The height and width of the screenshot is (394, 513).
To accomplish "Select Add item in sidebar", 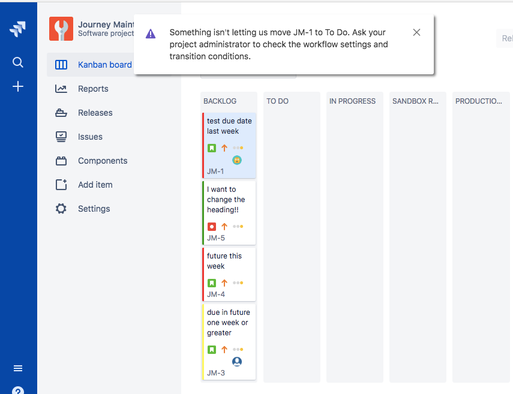I will point(95,185).
